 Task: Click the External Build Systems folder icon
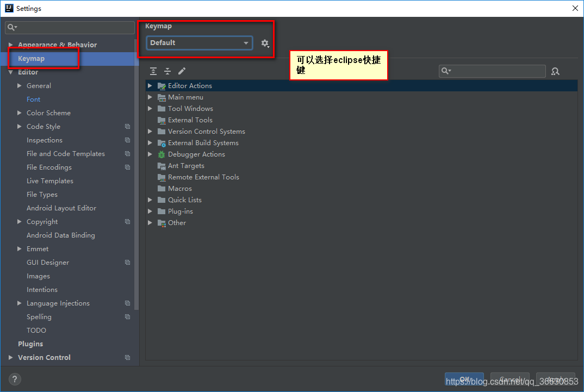(x=161, y=143)
